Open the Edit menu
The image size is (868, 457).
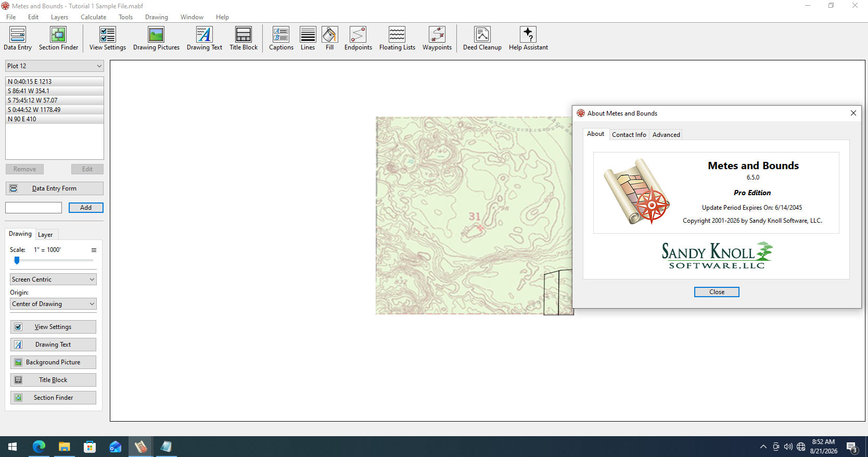tap(33, 17)
